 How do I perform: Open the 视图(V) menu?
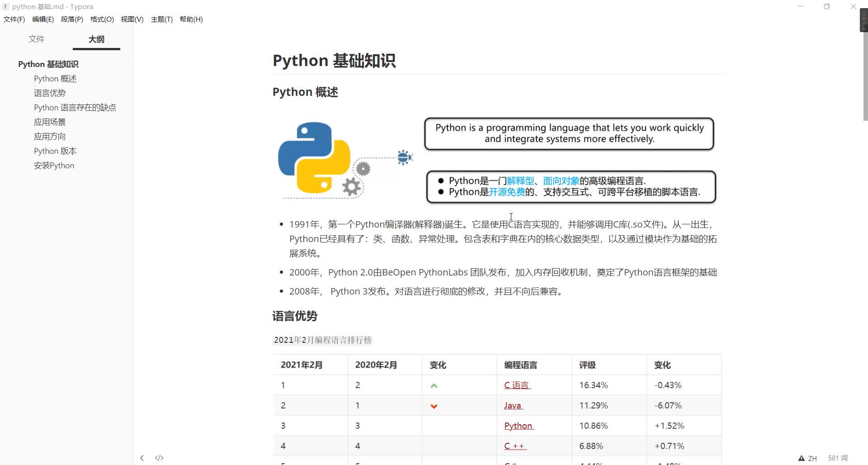click(x=132, y=19)
